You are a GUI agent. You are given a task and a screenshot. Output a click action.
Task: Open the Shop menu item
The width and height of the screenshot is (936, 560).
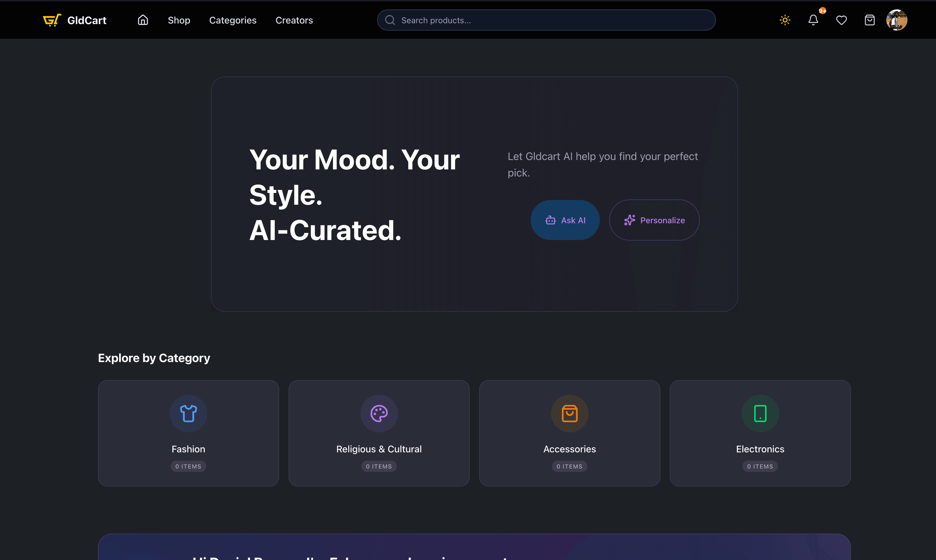[179, 20]
